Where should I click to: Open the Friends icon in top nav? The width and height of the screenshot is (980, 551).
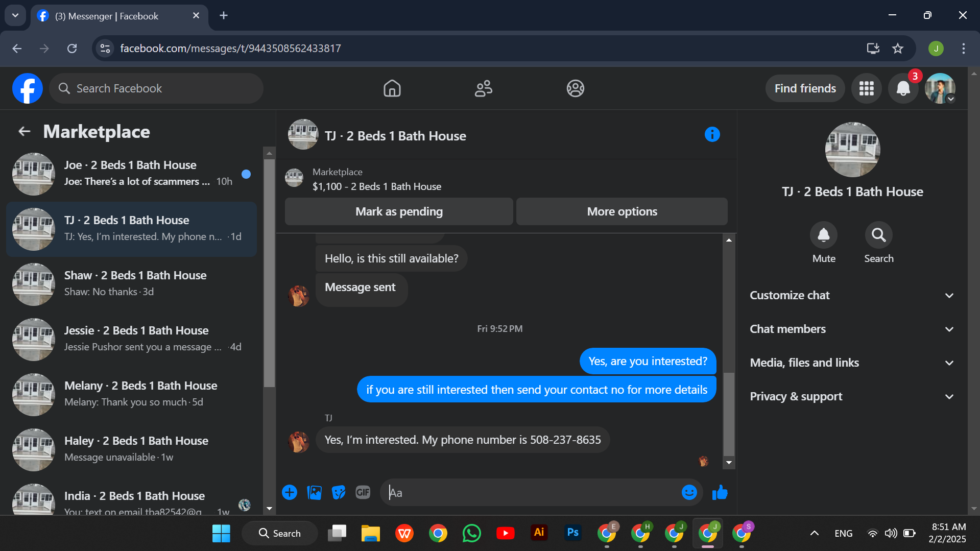pyautogui.click(x=483, y=88)
